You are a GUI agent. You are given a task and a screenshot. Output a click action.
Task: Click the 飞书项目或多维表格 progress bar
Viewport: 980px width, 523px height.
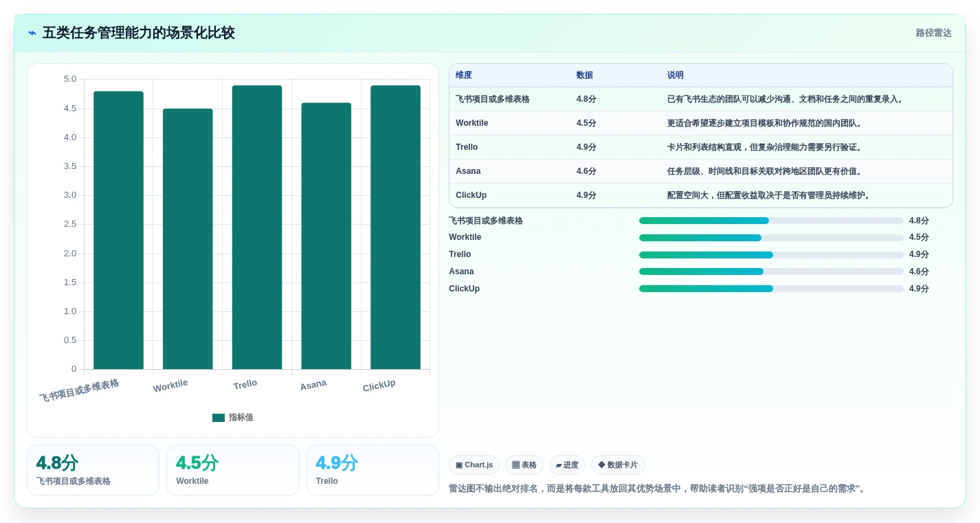point(771,221)
